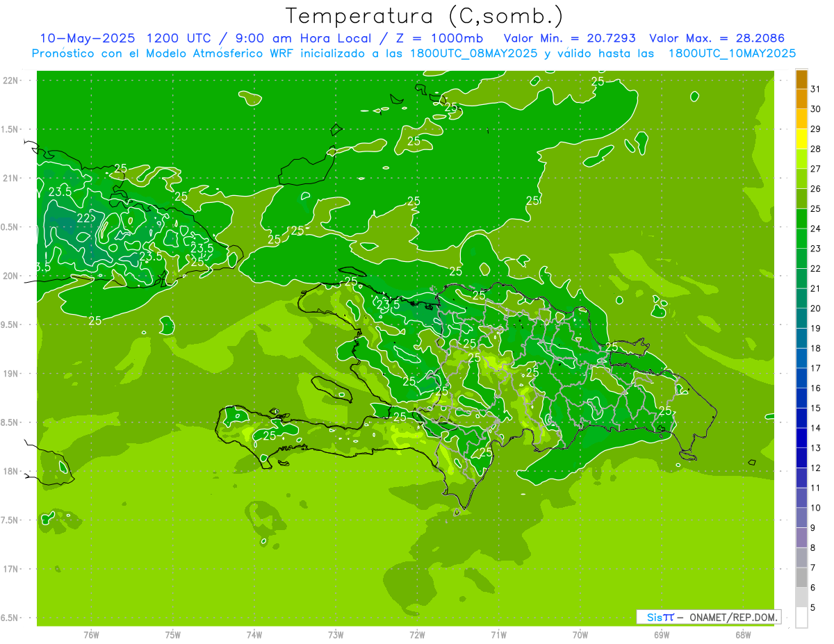Click longitude axis label "71W"
This screenshot has height=644, width=834.
(498, 635)
